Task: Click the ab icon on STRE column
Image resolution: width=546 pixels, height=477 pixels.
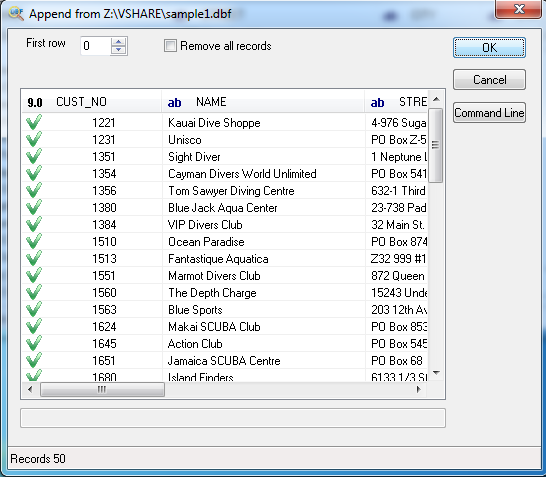Action: point(377,102)
